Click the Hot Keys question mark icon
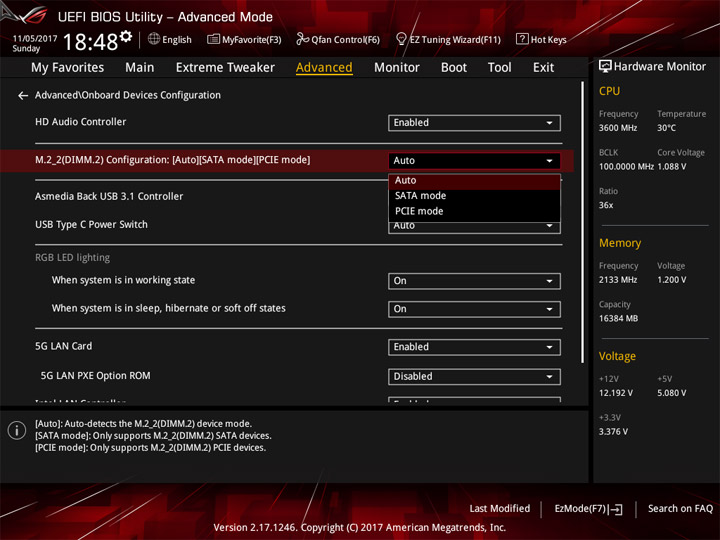 [x=522, y=39]
